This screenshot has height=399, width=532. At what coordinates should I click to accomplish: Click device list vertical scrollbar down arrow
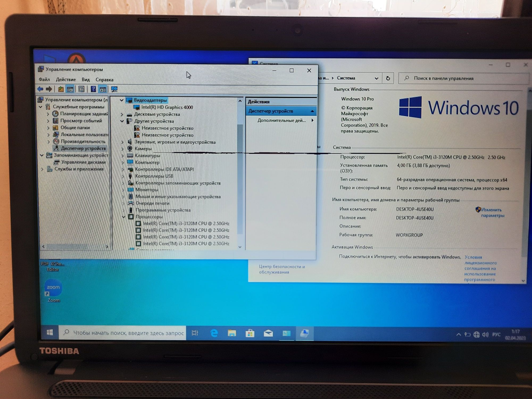240,247
